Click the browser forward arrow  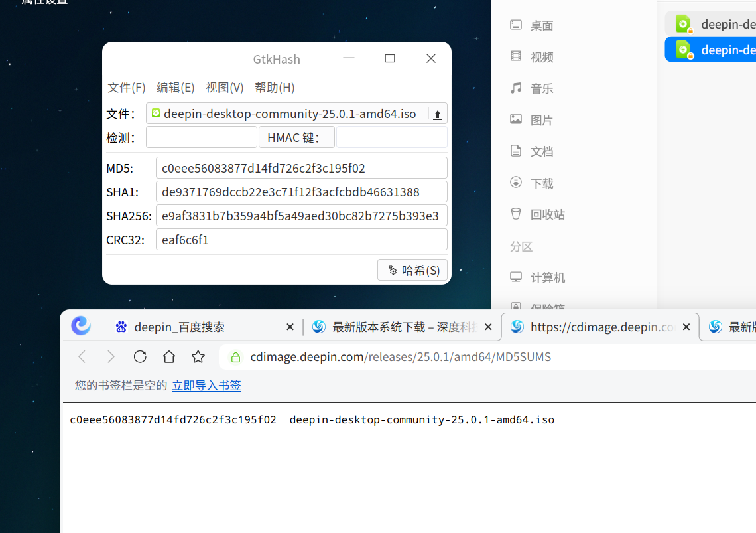coord(111,357)
